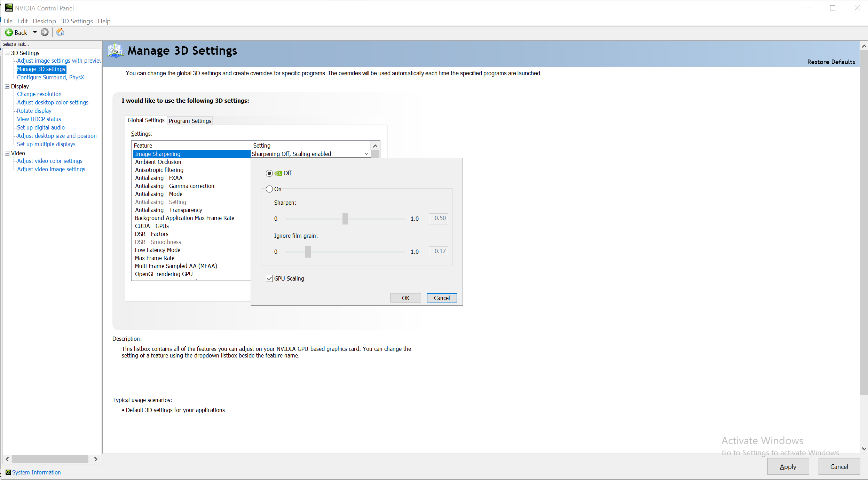Select Background Application Max Frame Rate row

(192, 218)
